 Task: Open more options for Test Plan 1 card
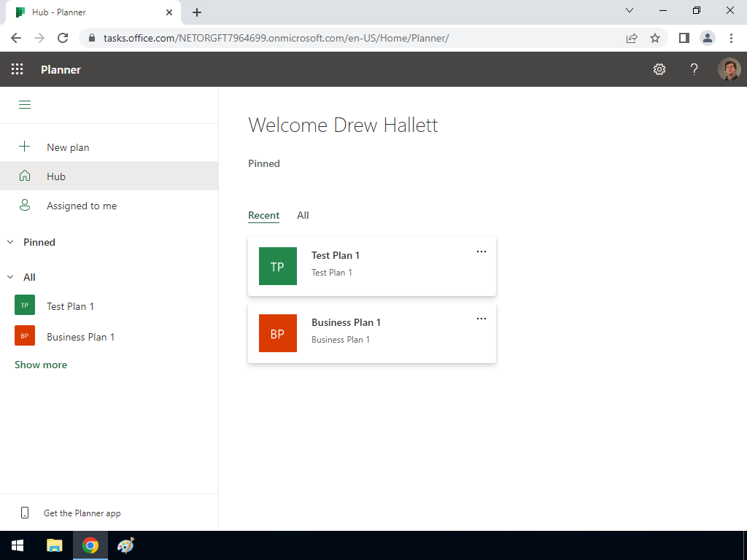(x=481, y=252)
